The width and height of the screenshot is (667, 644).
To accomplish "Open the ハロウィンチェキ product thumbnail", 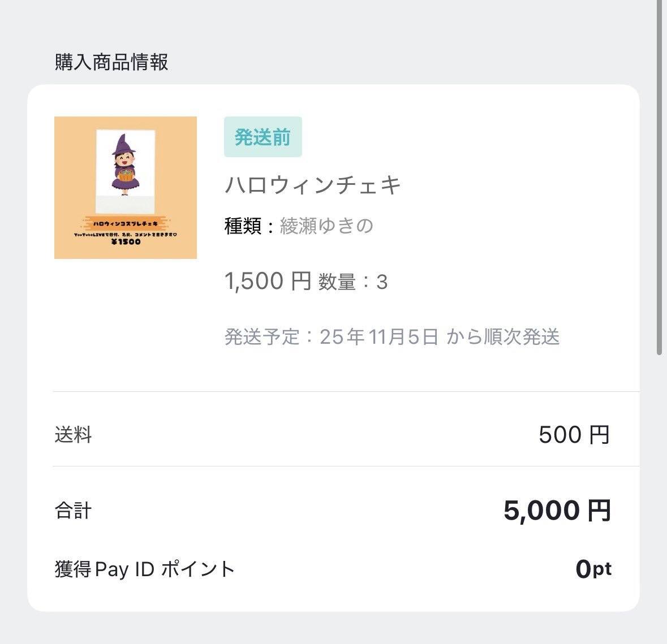I will point(125,187).
